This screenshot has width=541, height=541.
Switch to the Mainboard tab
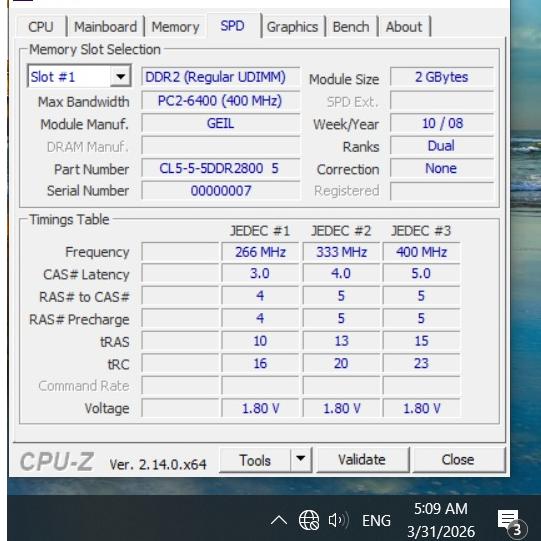pos(105,27)
